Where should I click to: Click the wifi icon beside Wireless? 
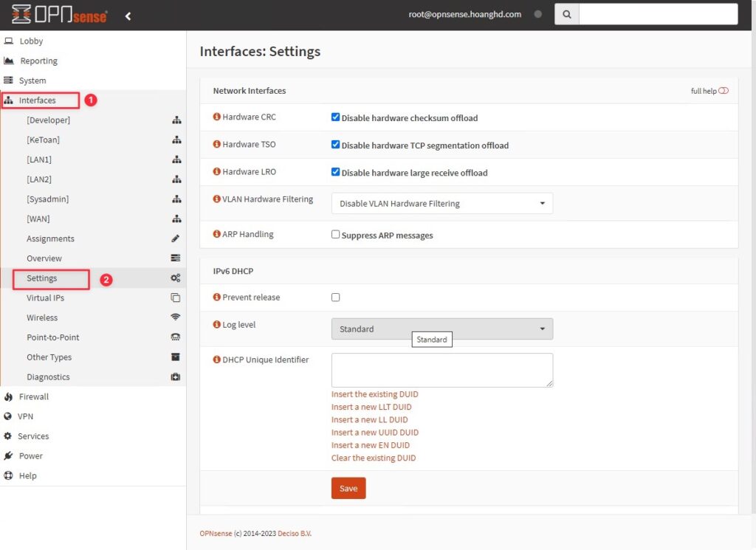click(176, 317)
